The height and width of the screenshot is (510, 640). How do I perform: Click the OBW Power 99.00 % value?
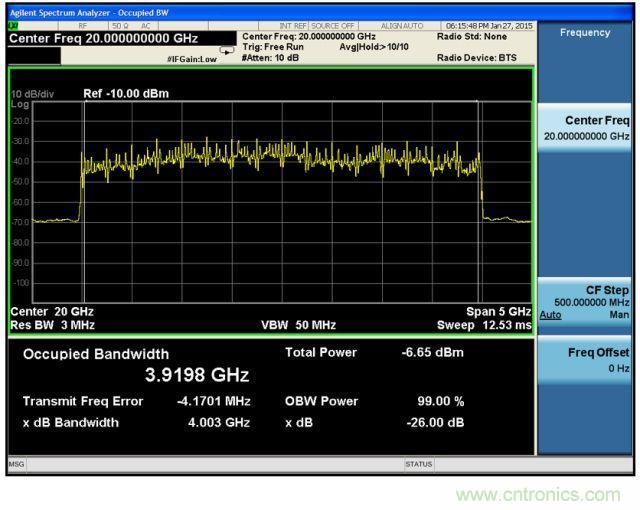(x=440, y=401)
